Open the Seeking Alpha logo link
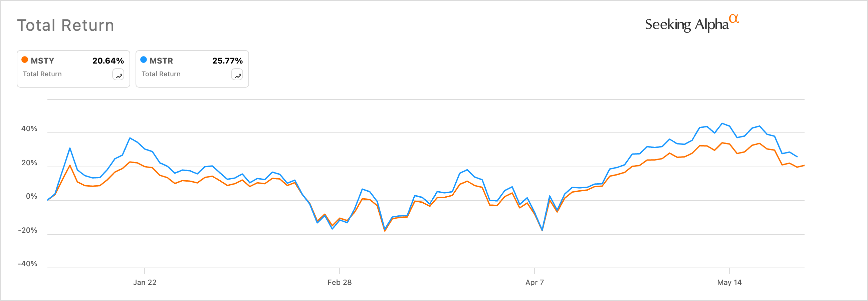 [692, 23]
